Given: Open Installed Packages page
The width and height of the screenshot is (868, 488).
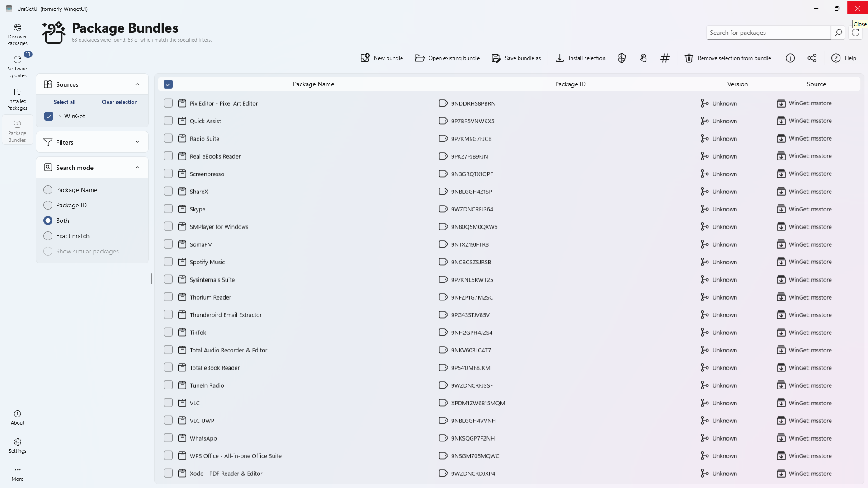Looking at the screenshot, I should pyautogui.click(x=17, y=99).
